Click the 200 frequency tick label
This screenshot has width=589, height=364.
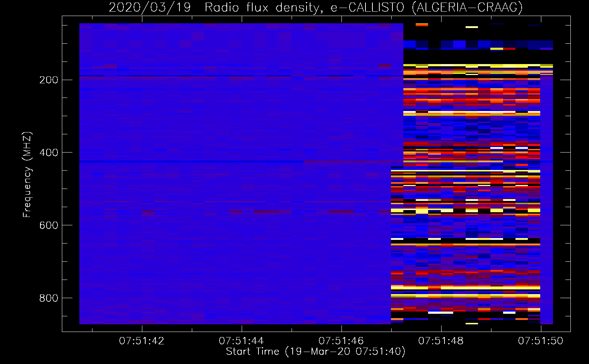click(49, 80)
